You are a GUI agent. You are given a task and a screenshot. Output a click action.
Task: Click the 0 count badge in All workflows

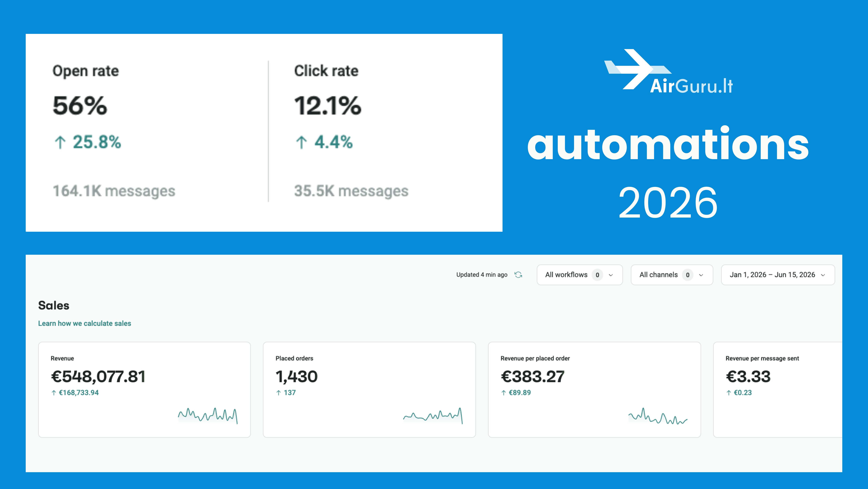tap(597, 275)
